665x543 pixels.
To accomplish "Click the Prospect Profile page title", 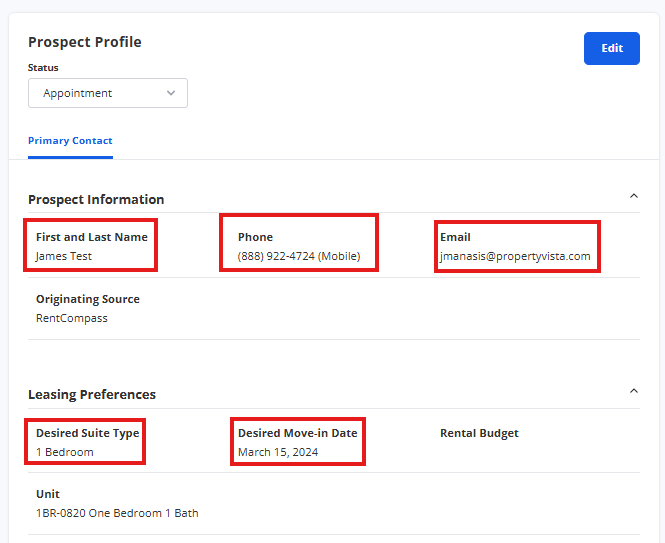I will click(85, 42).
